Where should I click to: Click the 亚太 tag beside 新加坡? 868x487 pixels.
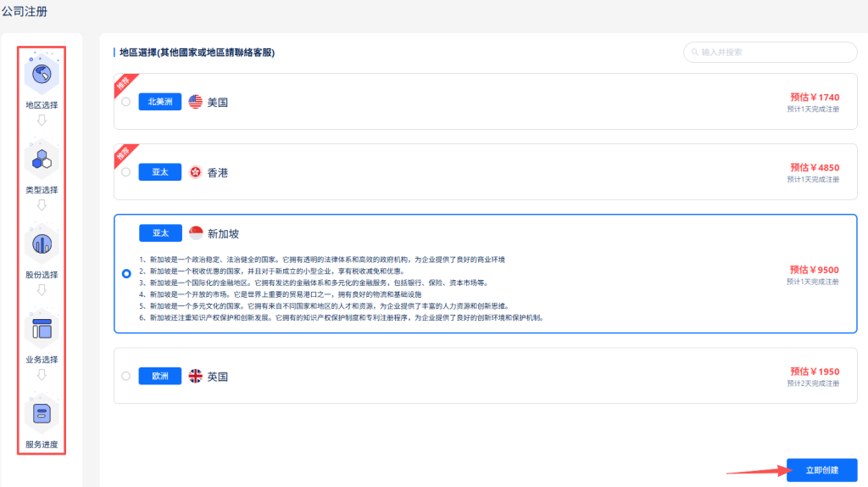(x=160, y=233)
